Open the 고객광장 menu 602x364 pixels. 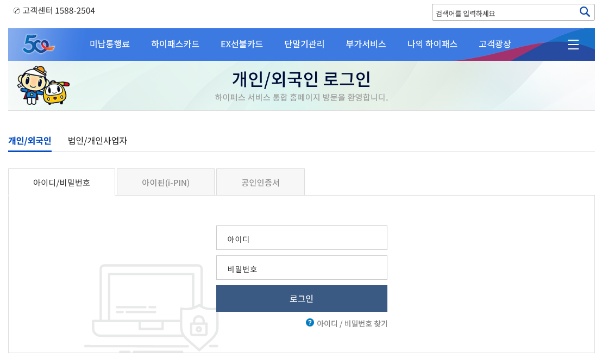pos(494,44)
